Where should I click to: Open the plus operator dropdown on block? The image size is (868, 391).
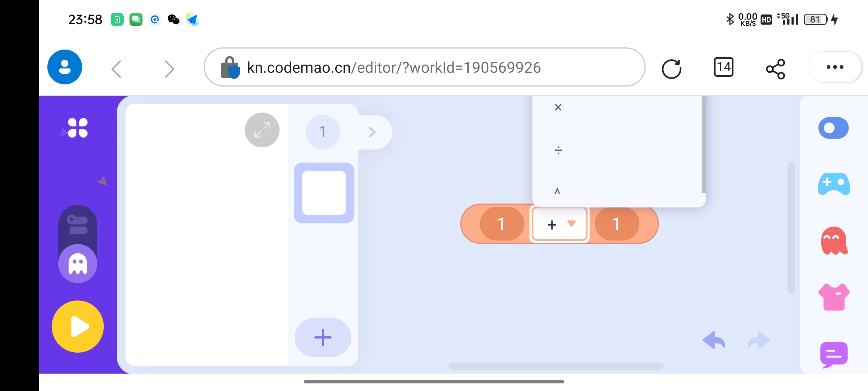click(x=559, y=224)
